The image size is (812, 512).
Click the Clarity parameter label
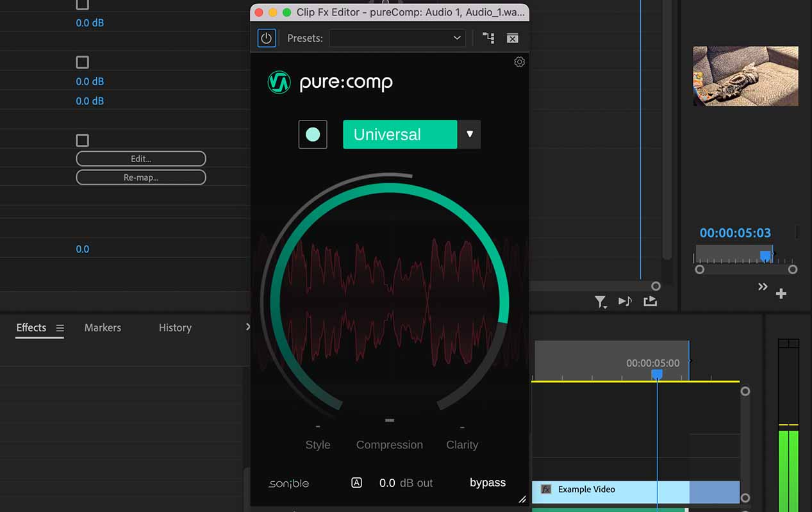(462, 445)
